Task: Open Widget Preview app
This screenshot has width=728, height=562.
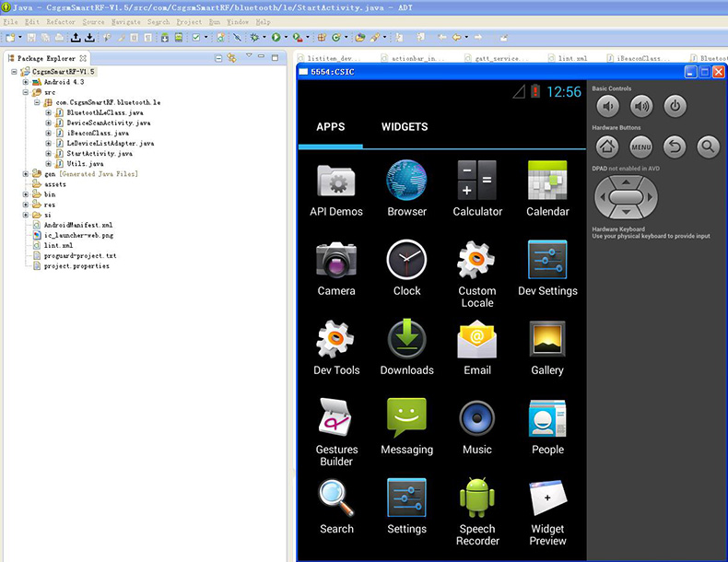Action: (547, 512)
